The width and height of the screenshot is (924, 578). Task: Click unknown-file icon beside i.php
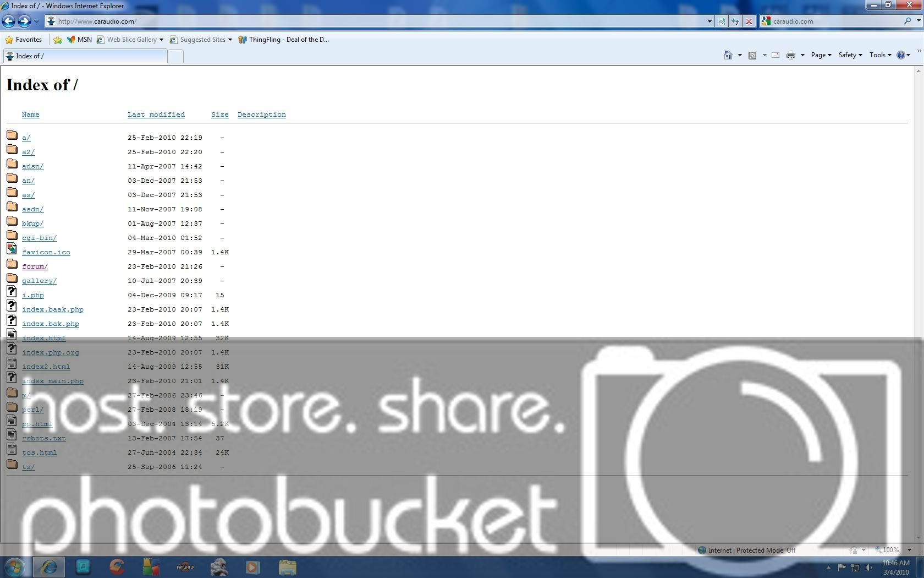tap(12, 292)
